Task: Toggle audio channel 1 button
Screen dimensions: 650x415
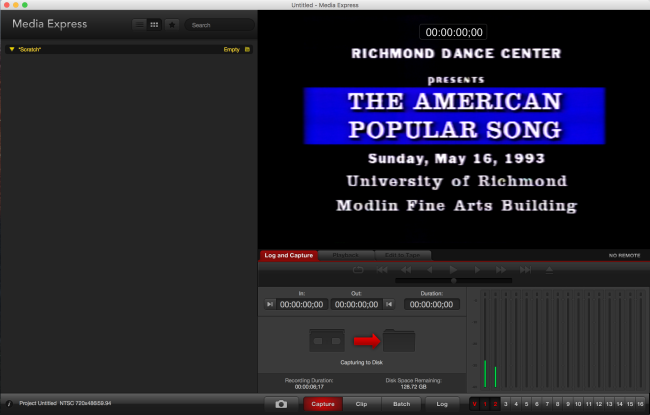Action: [485, 404]
